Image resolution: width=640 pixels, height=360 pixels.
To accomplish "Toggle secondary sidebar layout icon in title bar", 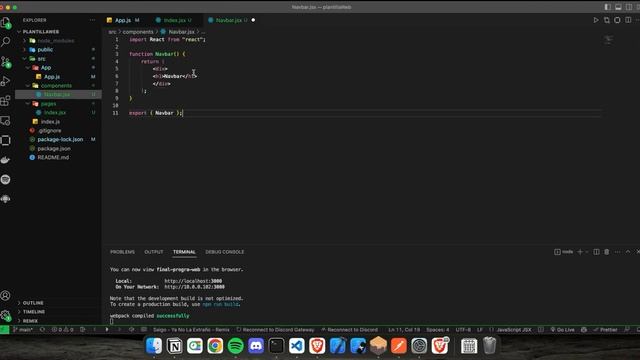I will click(x=629, y=7).
